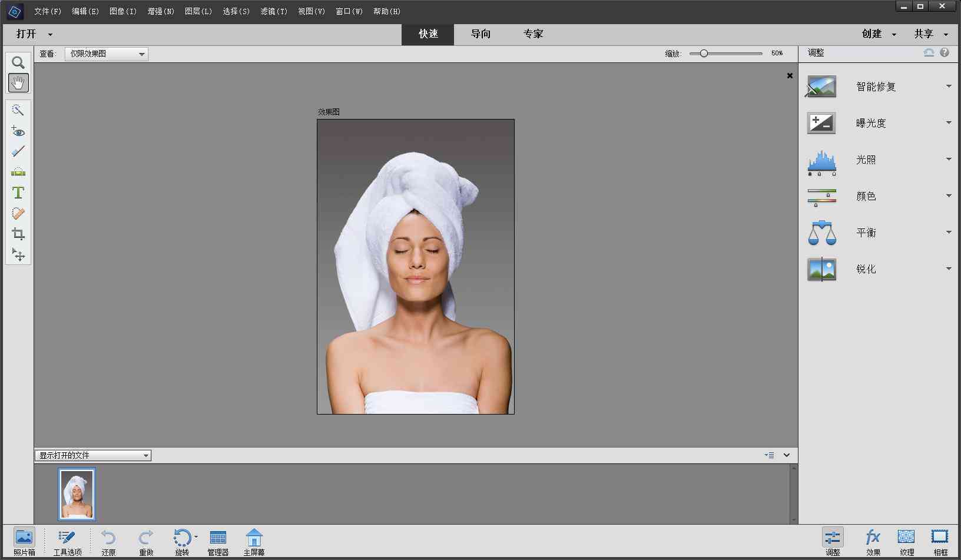Reset adjustments panel icon
This screenshot has height=560, width=961.
(x=929, y=52)
